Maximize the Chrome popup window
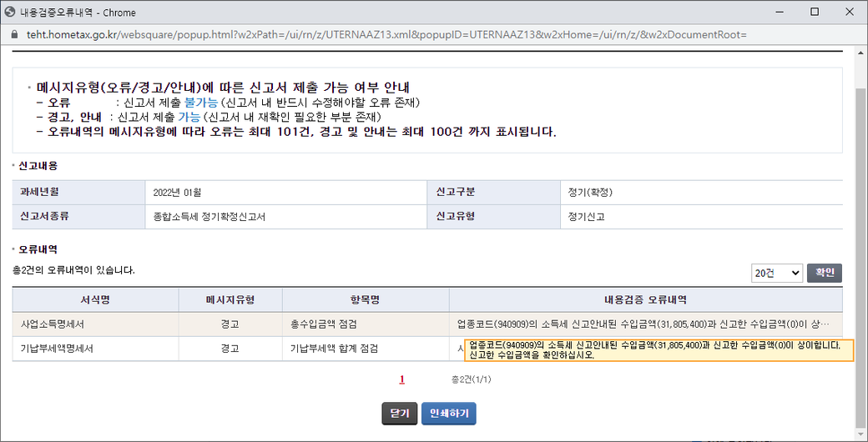This screenshot has height=442, width=868. [815, 13]
